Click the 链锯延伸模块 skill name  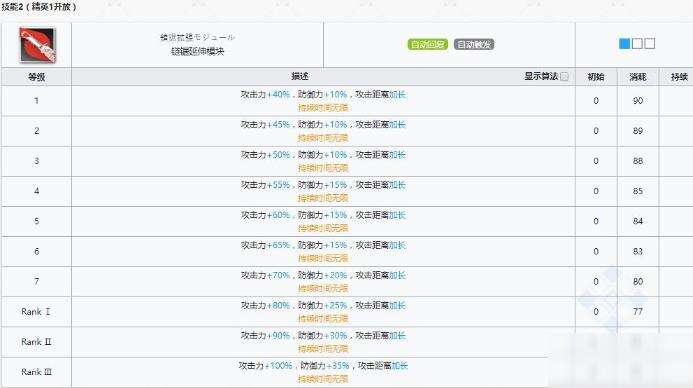pos(198,51)
